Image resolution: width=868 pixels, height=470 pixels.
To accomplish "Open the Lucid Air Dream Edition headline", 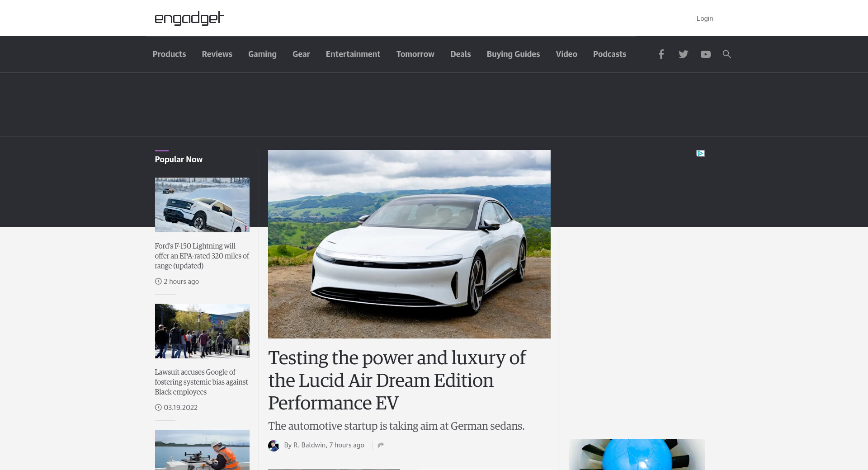I will [x=396, y=380].
